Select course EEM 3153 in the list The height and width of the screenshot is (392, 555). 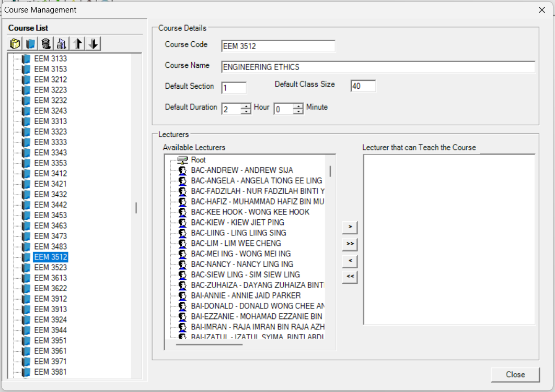pyautogui.click(x=51, y=69)
